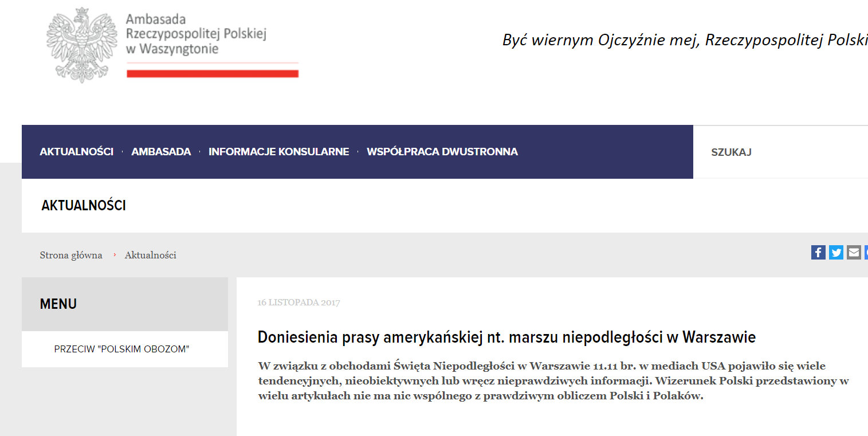Image resolution: width=868 pixels, height=436 pixels.
Task: Send the article via the email icon
Action: (854, 252)
